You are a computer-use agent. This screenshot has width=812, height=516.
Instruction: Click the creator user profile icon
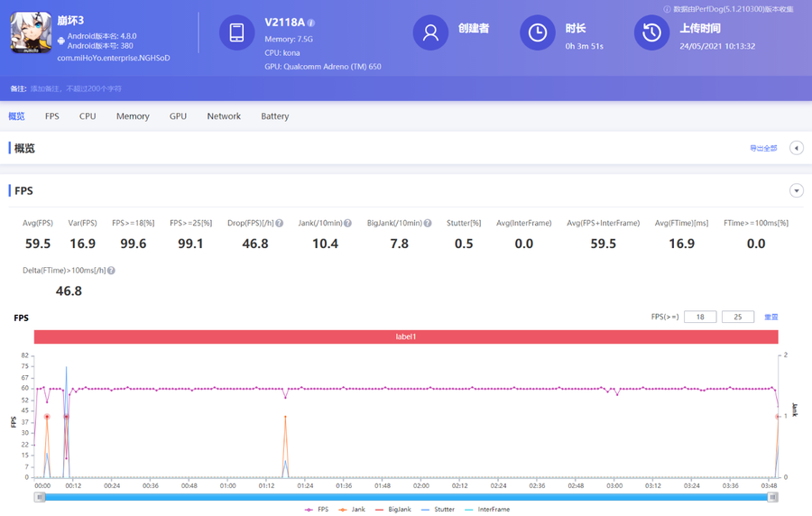[x=430, y=33]
